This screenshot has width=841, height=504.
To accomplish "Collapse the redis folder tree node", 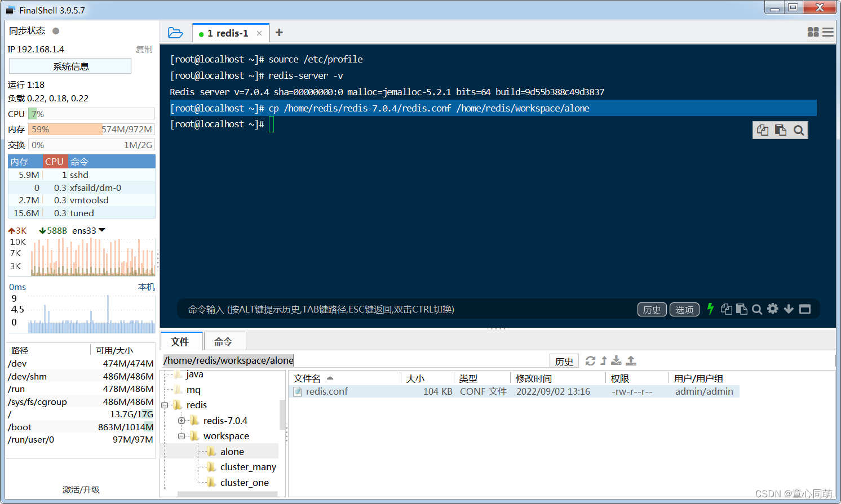I will [165, 405].
